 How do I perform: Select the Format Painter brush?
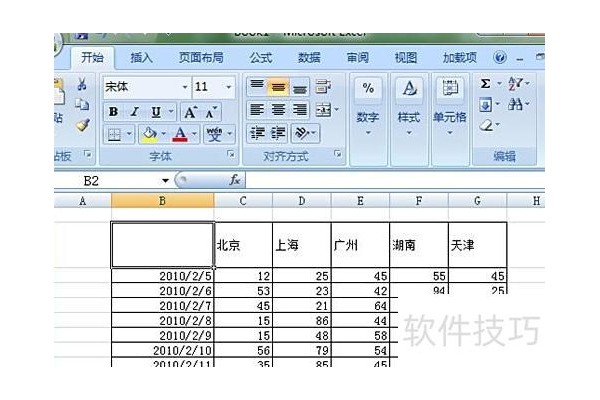point(82,125)
